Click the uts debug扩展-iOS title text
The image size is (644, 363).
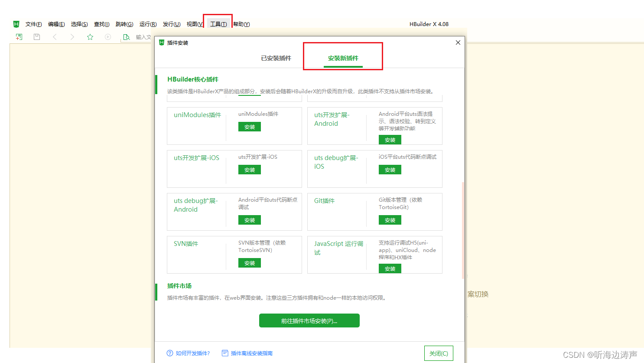pyautogui.click(x=336, y=162)
